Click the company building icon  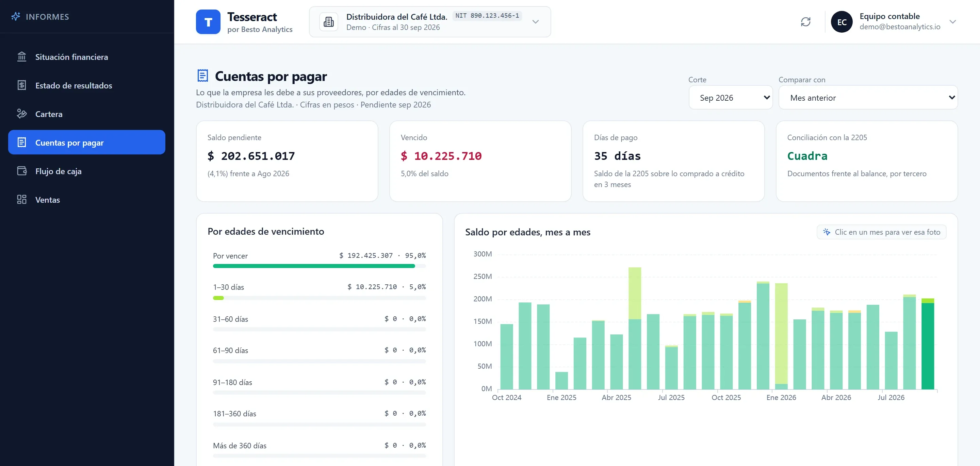pos(329,22)
